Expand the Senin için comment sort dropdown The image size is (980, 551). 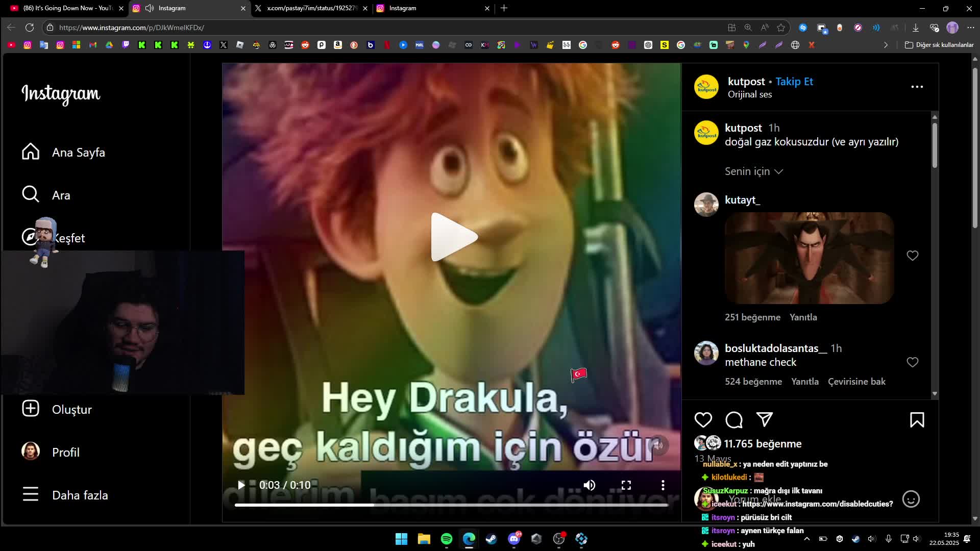(754, 171)
